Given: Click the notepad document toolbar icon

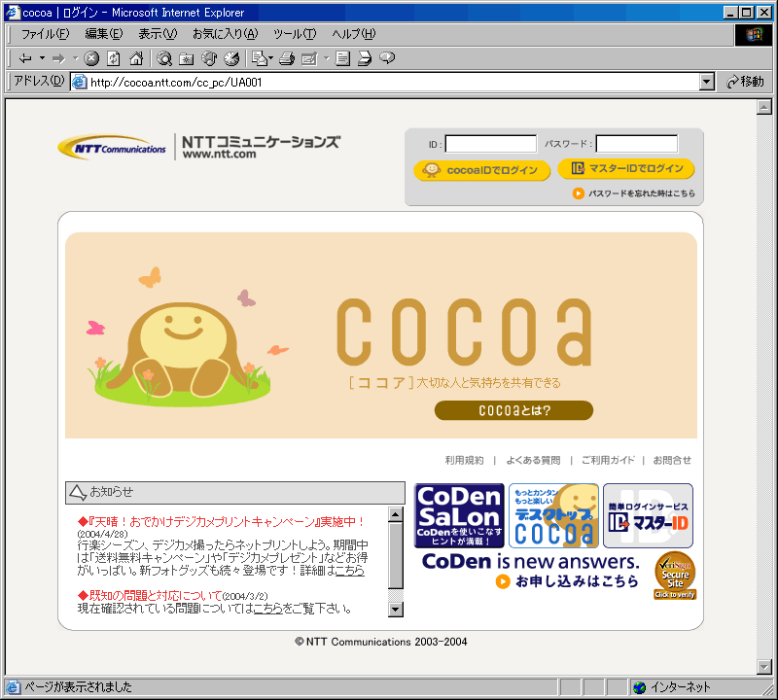Looking at the screenshot, I should 342,58.
